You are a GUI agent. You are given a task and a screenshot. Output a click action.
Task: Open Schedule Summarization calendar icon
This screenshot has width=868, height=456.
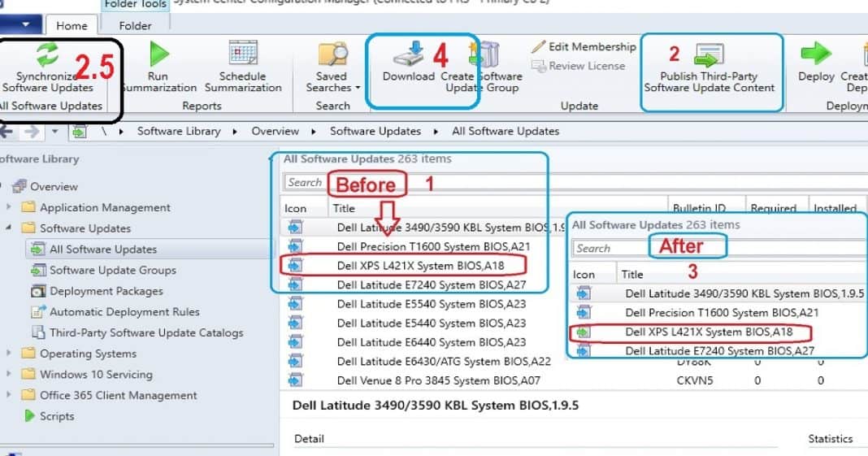coord(243,54)
